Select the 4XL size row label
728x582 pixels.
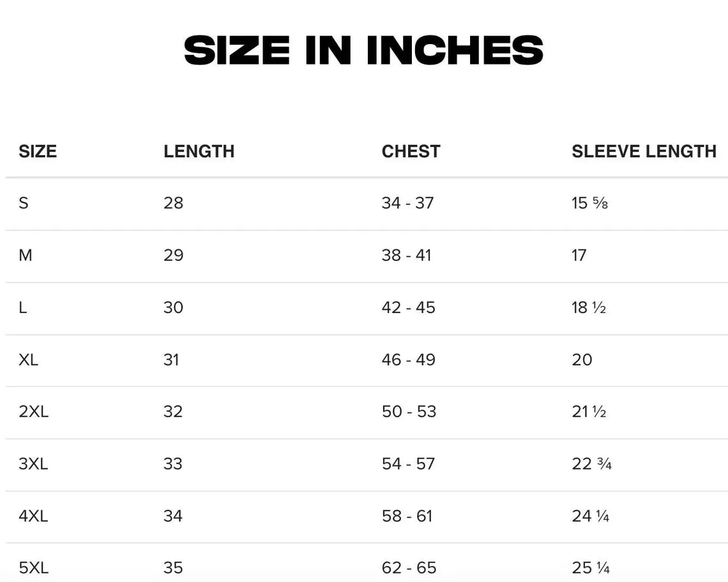click(x=33, y=516)
